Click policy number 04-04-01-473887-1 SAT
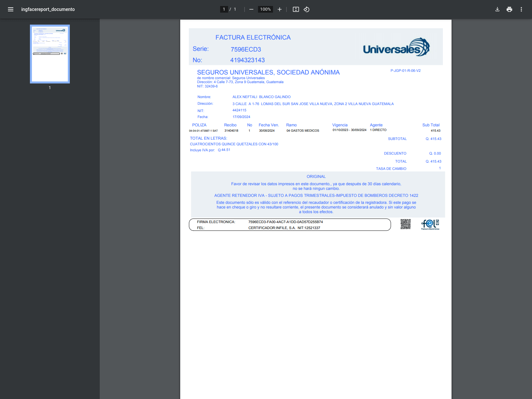 tap(203, 131)
